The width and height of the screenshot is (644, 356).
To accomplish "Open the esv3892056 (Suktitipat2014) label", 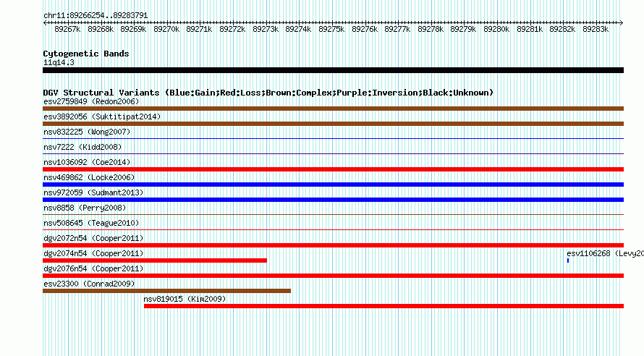I will 102,116.
